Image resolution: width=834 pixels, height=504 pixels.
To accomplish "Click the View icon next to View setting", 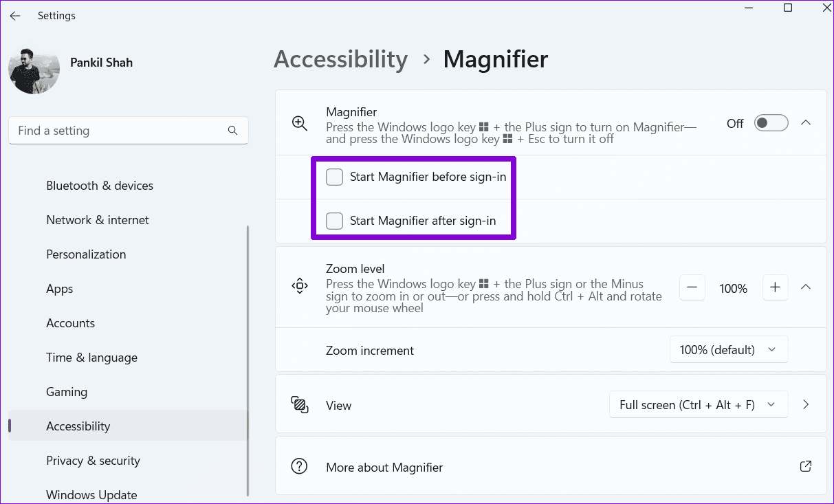I will (x=299, y=405).
